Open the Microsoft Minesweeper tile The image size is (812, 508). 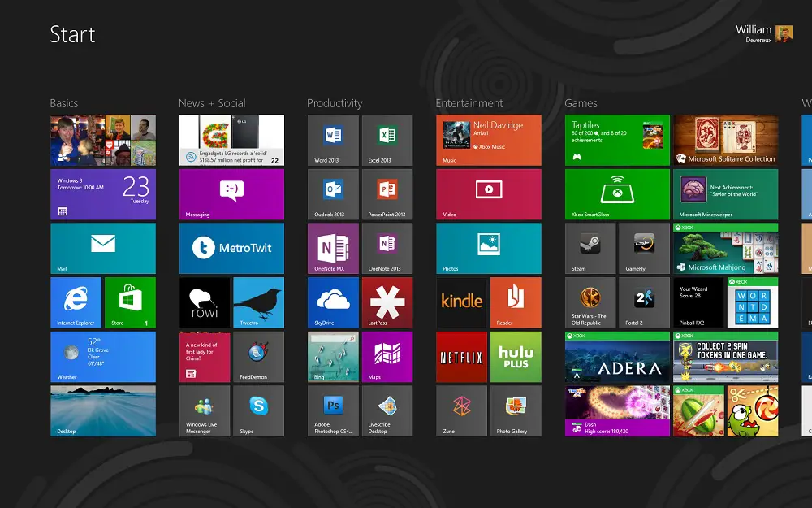(x=725, y=194)
